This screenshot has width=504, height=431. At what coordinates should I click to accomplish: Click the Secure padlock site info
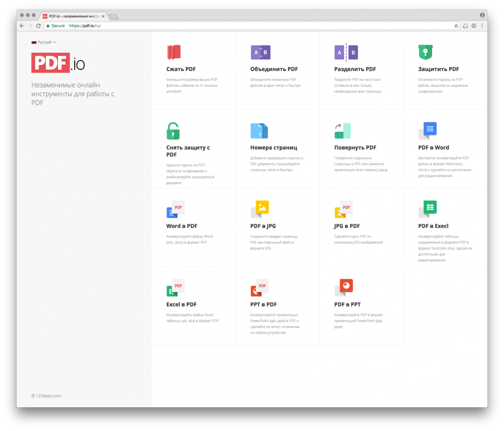tap(55, 26)
